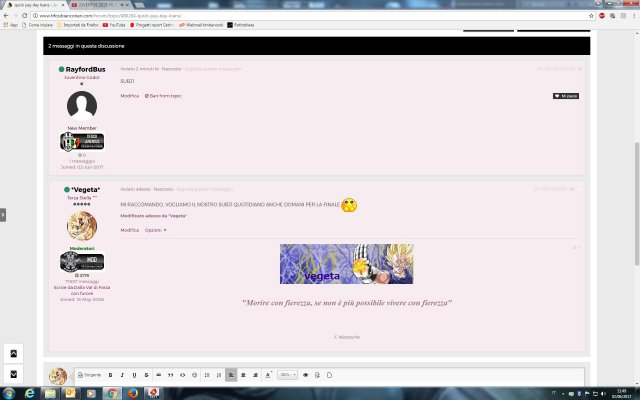Toggle strikethrough formatting in the reply editor
This screenshot has height=400, width=640.
(146, 375)
